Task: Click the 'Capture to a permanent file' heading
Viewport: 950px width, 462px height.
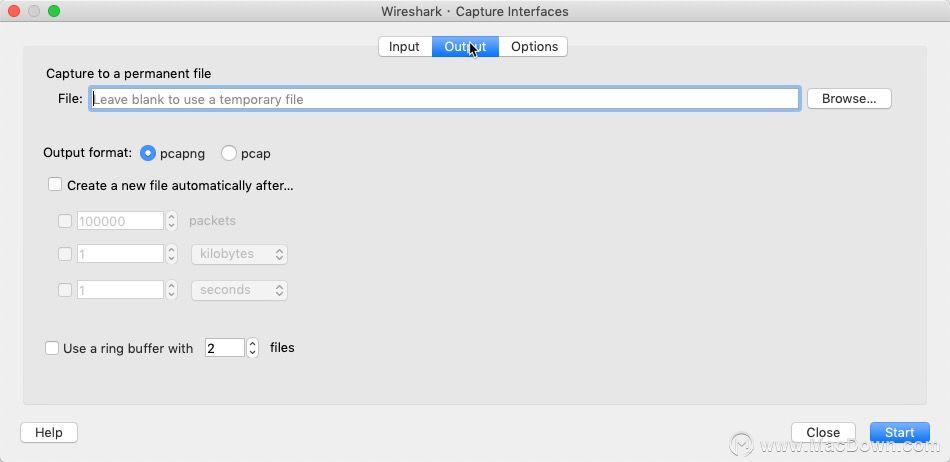Action: click(128, 74)
